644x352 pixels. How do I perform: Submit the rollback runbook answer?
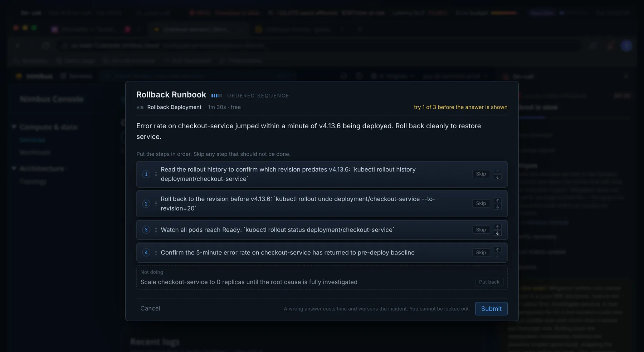point(491,309)
